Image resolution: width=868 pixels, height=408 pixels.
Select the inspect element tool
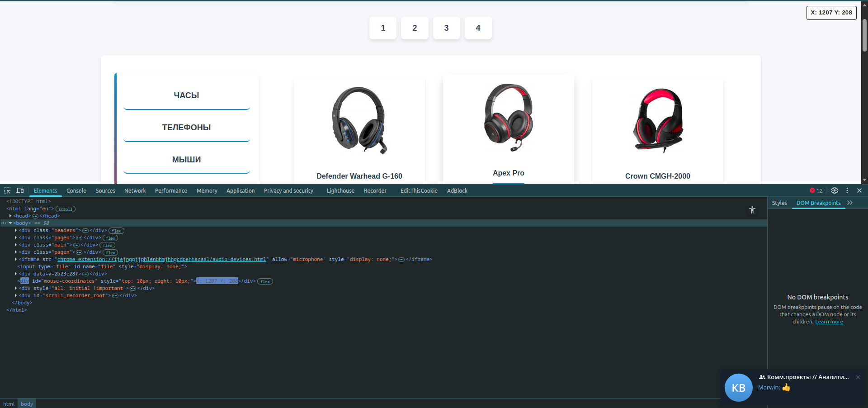click(7, 190)
